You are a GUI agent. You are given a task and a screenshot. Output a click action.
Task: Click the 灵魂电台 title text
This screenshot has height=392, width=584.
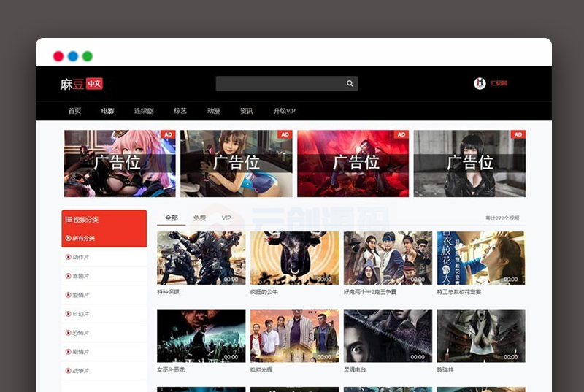355,369
